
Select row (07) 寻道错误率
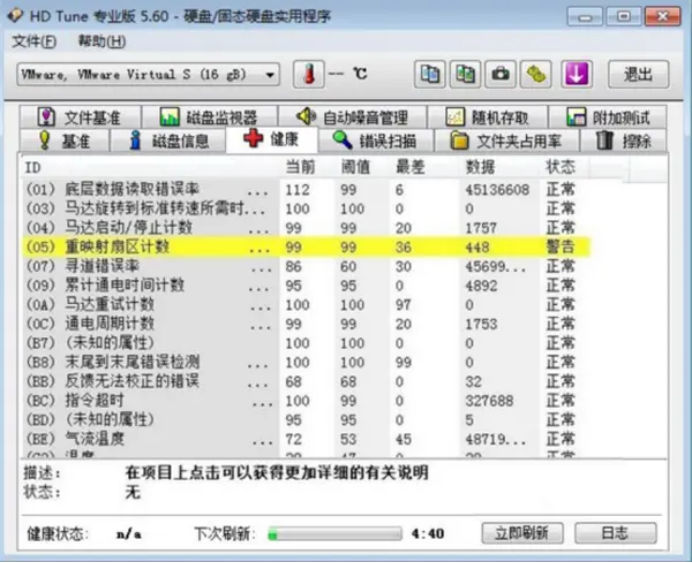click(305, 266)
